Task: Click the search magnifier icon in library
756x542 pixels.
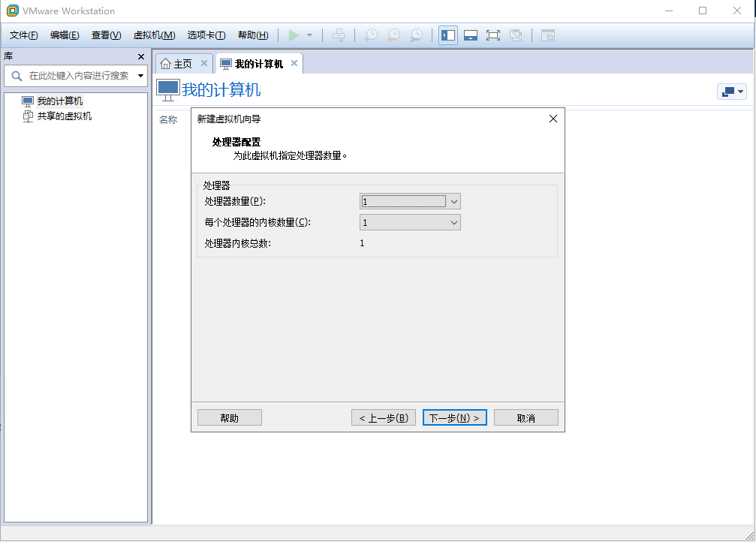Action: 17,76
